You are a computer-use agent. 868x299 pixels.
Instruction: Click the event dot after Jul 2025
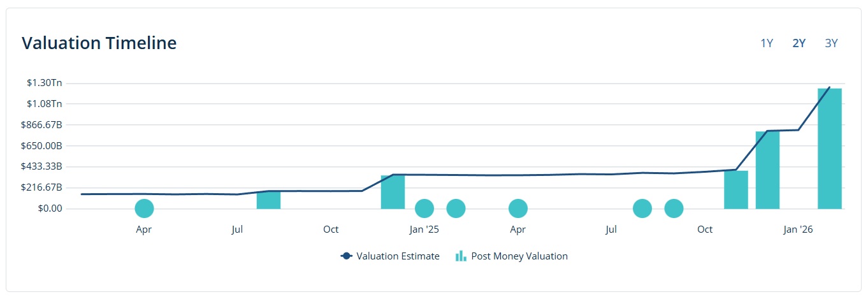(x=642, y=208)
